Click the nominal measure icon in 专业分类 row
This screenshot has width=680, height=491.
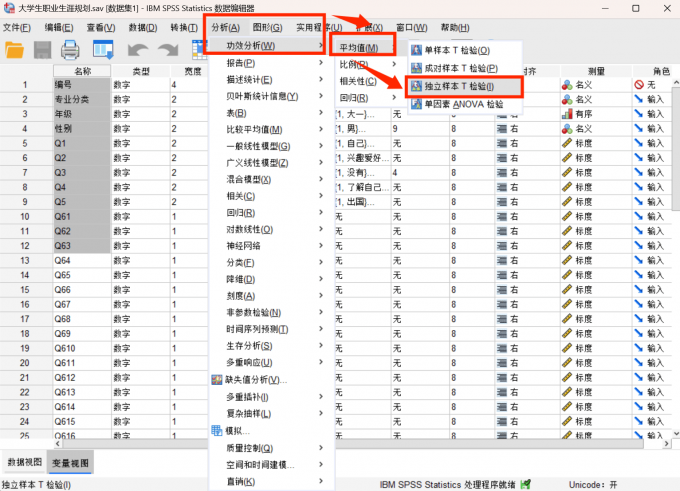click(567, 100)
